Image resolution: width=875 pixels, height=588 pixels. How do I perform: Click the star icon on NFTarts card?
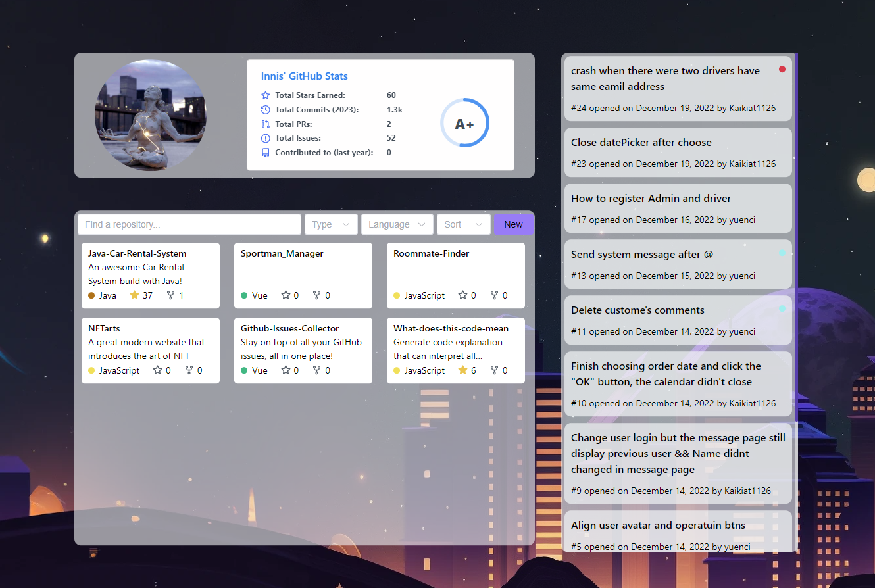click(x=157, y=370)
